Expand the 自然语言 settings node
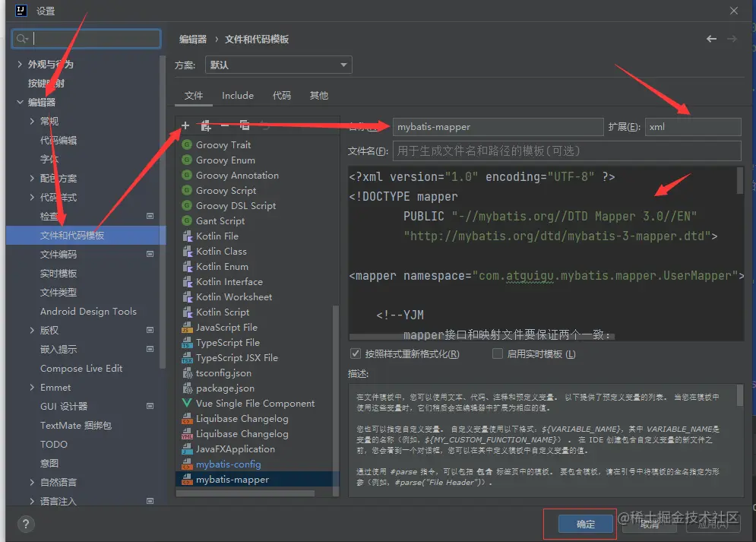The height and width of the screenshot is (542, 756). (x=32, y=482)
